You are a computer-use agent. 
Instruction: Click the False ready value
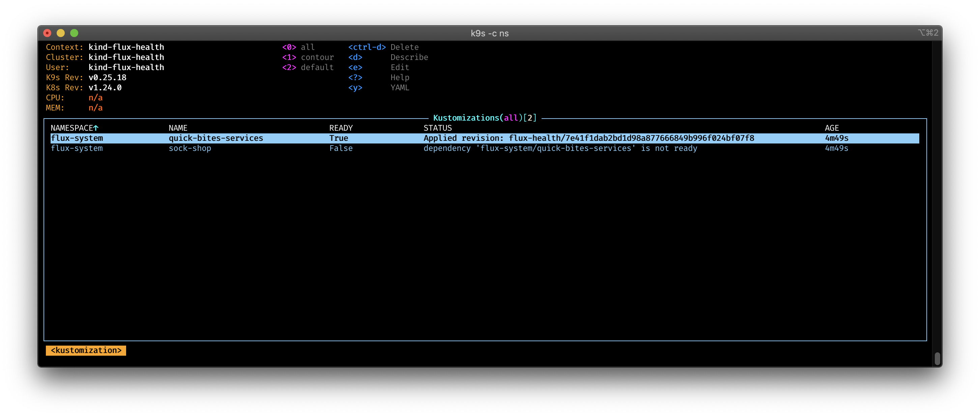coord(341,148)
